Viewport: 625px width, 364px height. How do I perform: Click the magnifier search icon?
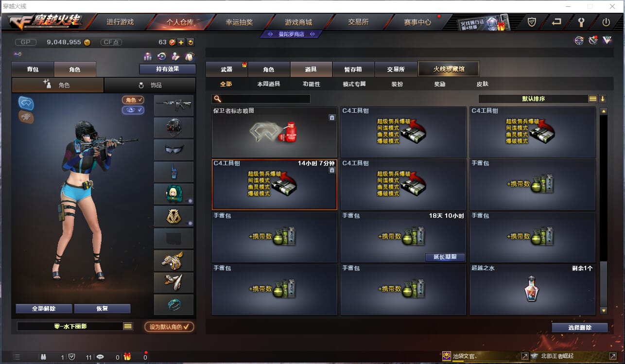tap(217, 99)
